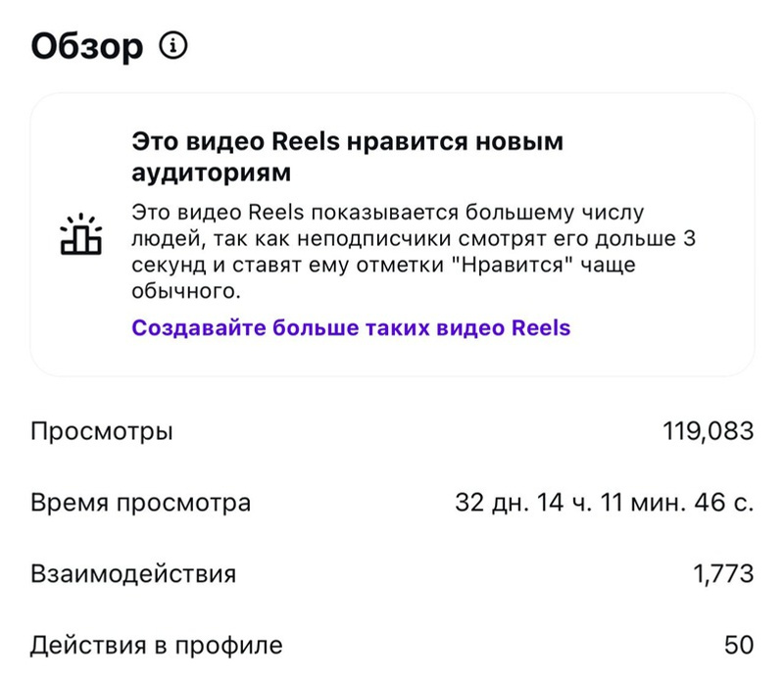Click the profile actions count 50

[739, 645]
